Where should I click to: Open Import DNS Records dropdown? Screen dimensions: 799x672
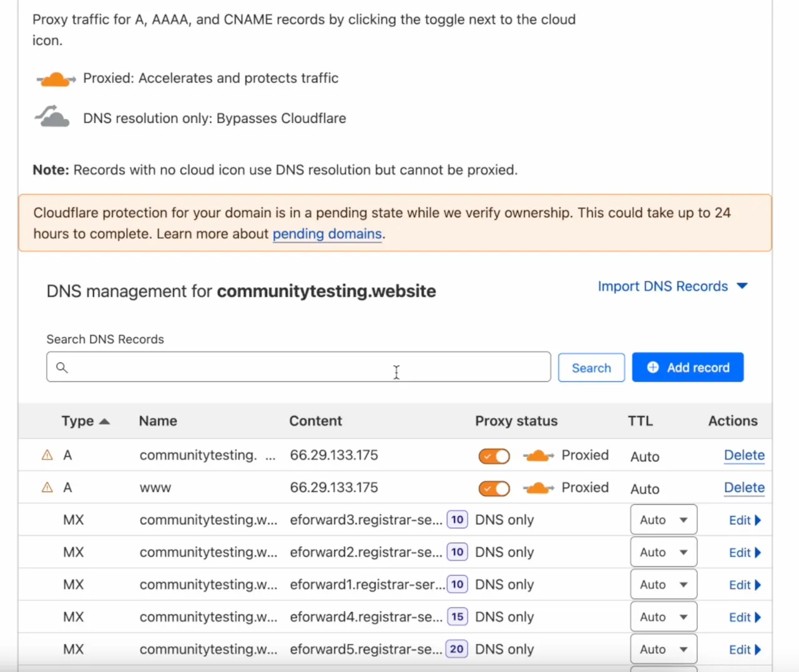point(672,286)
